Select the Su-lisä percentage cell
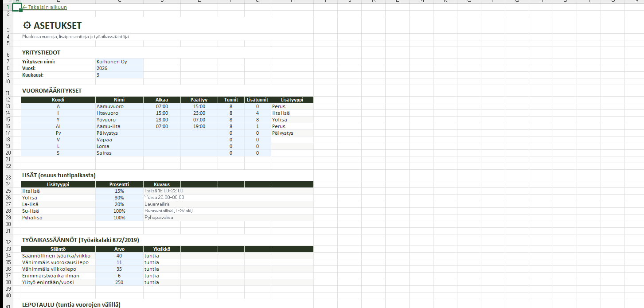 click(x=119, y=211)
